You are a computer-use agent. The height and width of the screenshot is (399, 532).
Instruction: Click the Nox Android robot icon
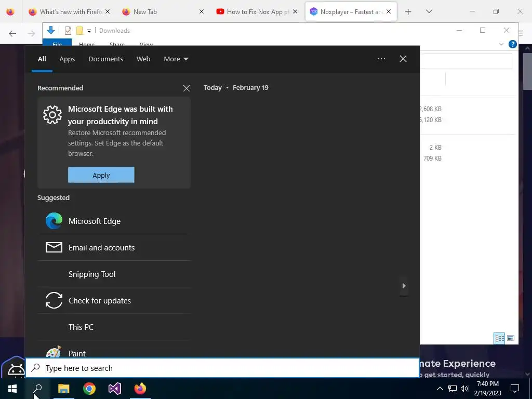tap(15, 369)
